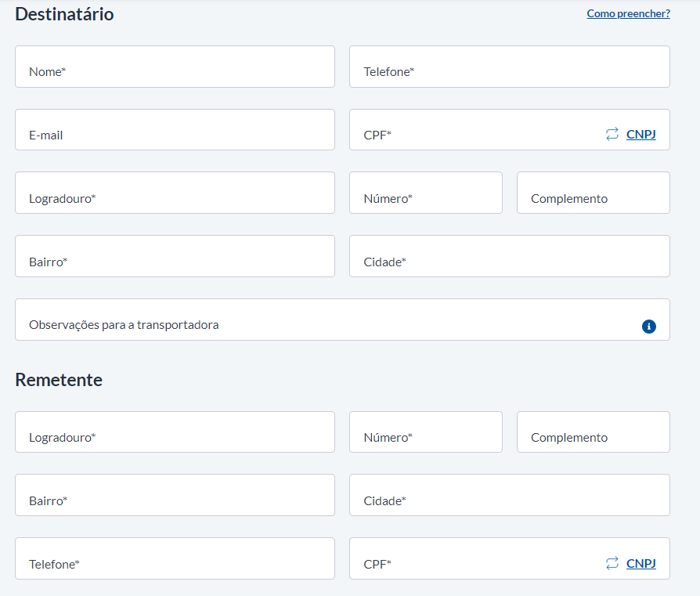Focus the Remetente Logradouro field
700x596 pixels.
pyautogui.click(x=175, y=432)
